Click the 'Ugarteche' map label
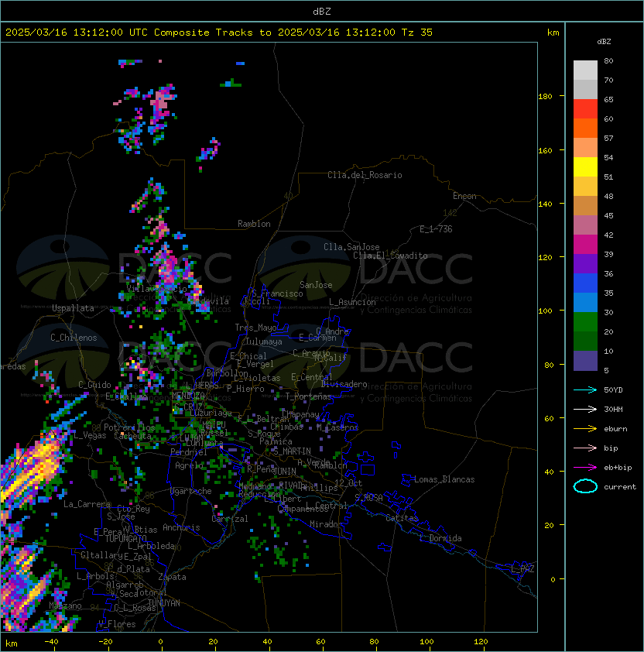 tap(191, 491)
